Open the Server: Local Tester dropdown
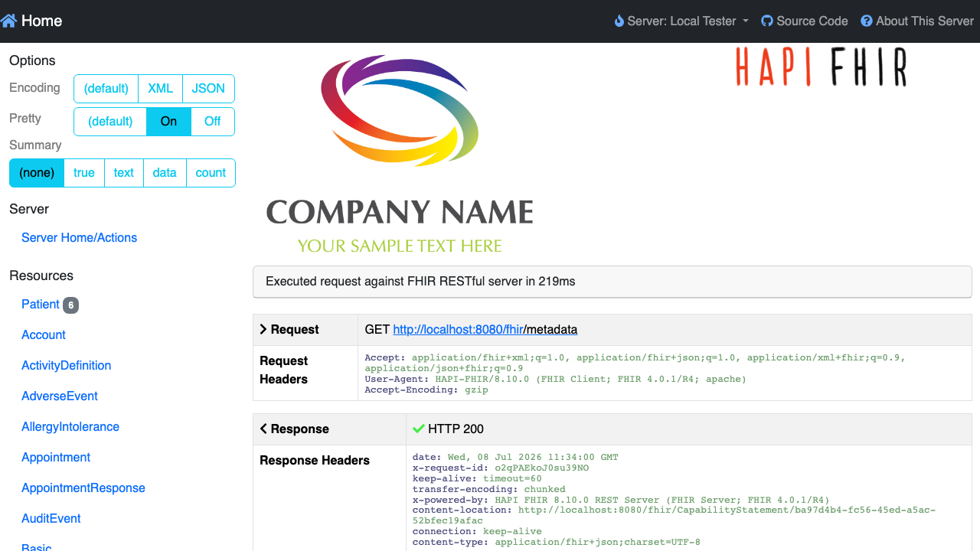This screenshot has width=980, height=551. click(681, 21)
